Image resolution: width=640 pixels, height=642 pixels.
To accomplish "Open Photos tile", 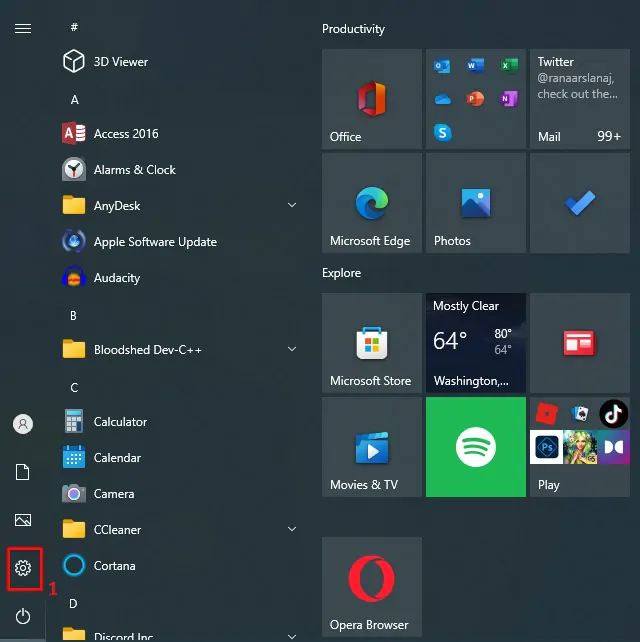I will 476,203.
